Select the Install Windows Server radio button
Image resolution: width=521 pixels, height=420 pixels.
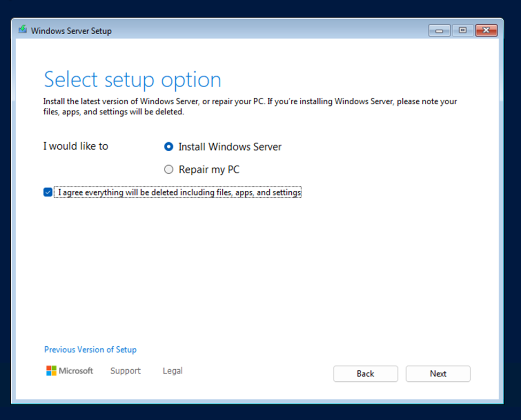click(x=169, y=146)
